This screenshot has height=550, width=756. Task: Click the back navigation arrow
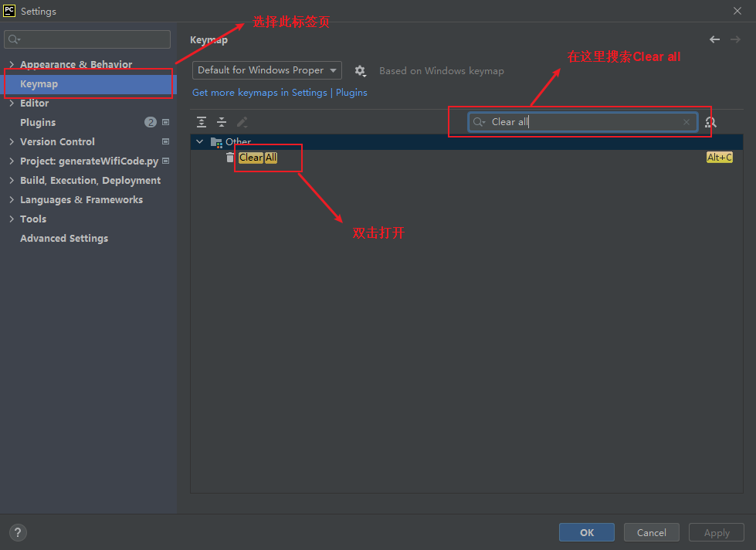pos(714,39)
